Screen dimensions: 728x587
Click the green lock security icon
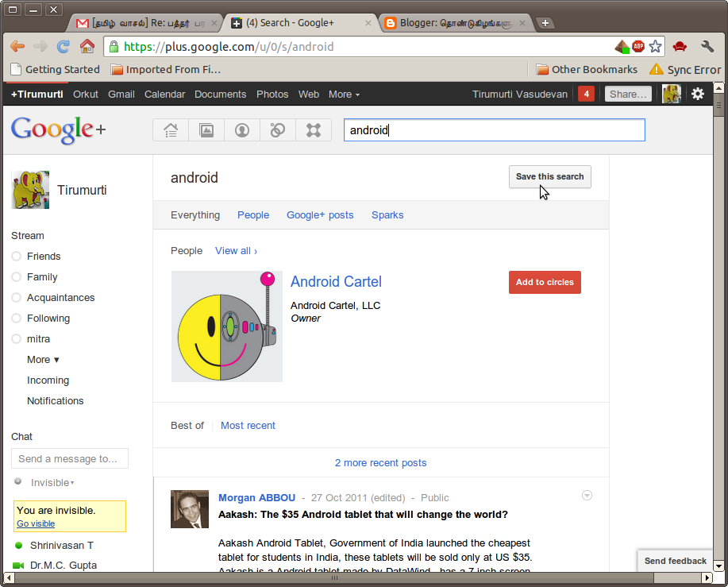114,46
